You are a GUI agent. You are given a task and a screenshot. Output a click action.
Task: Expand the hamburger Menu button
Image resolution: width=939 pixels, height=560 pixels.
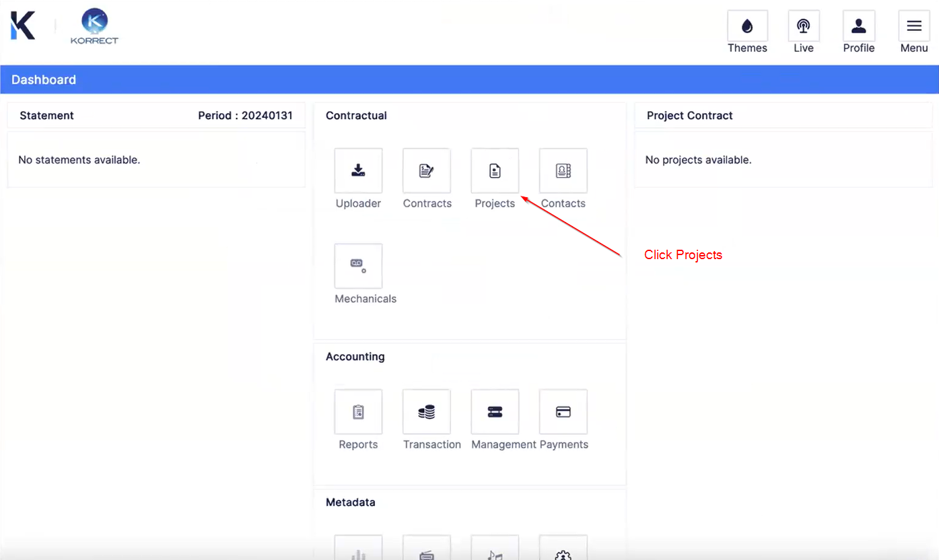(914, 27)
